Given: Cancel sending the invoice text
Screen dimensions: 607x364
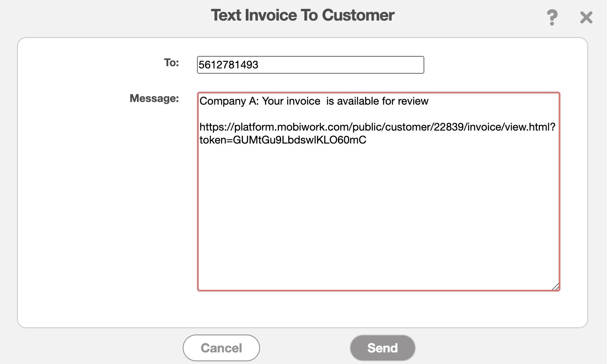Looking at the screenshot, I should pyautogui.click(x=221, y=348).
